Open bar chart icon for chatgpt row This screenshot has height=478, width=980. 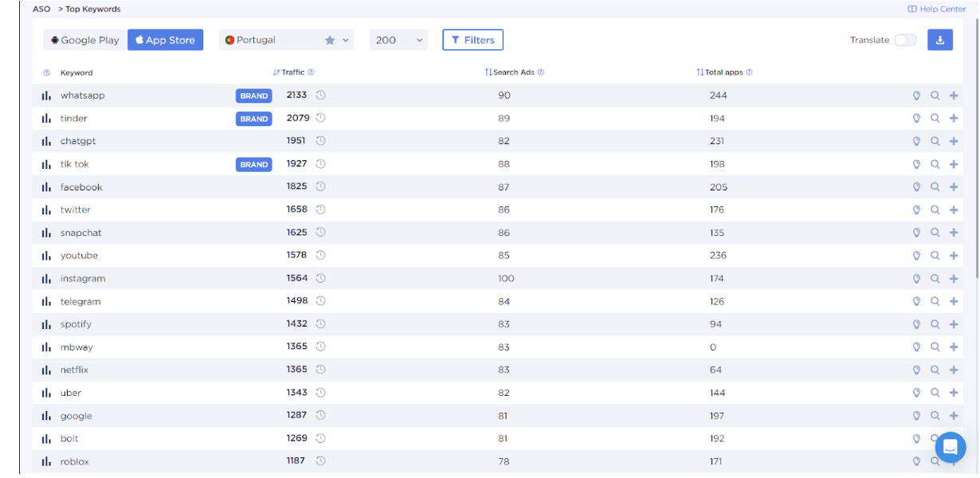[x=46, y=142]
